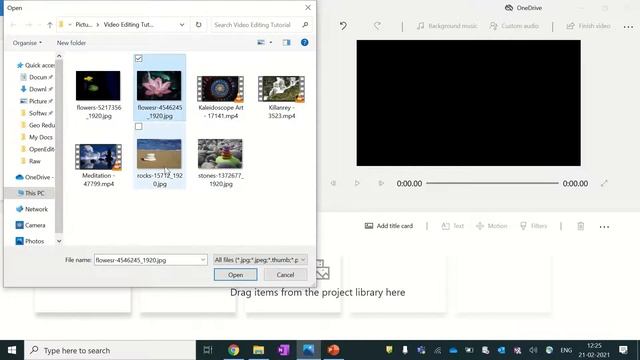Open Chrome from the taskbar

pyautogui.click(x=233, y=350)
